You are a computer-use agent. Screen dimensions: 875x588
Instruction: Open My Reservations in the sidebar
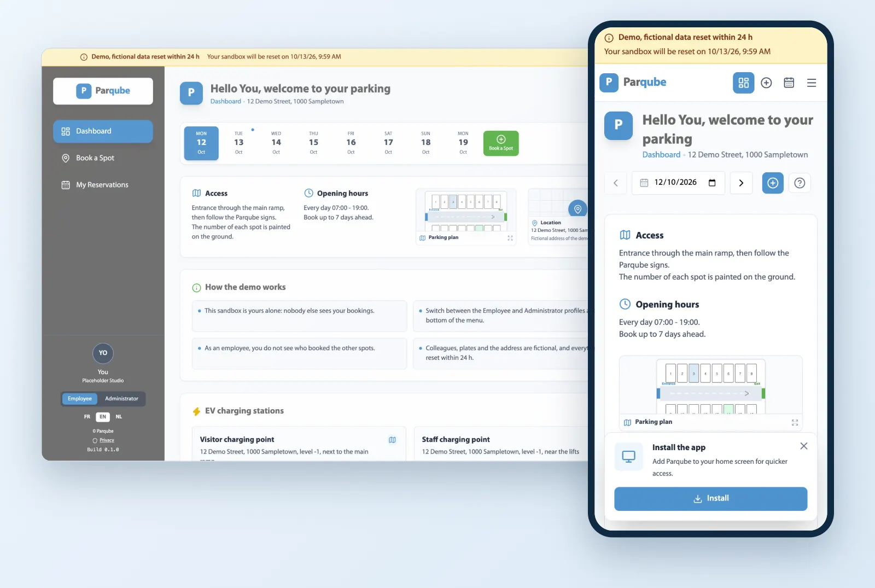(103, 185)
